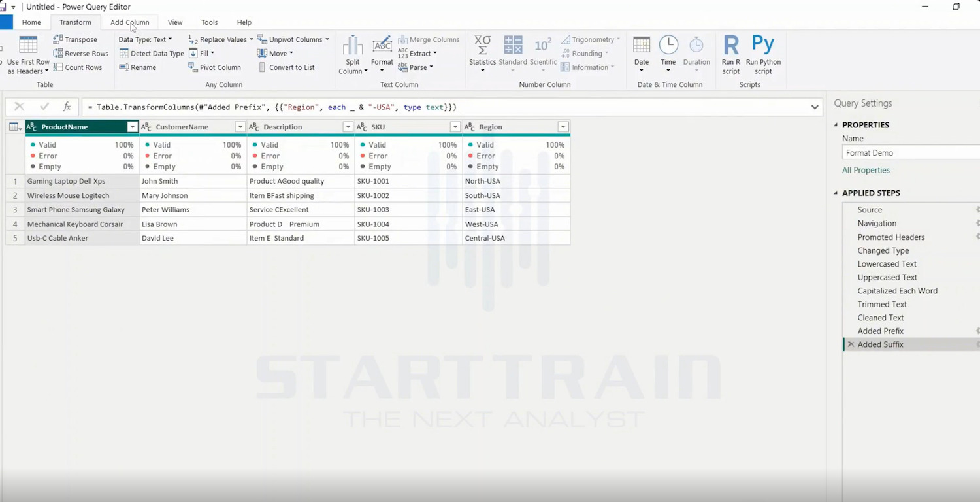
Task: Click inside the formula bar text
Action: click(271, 107)
